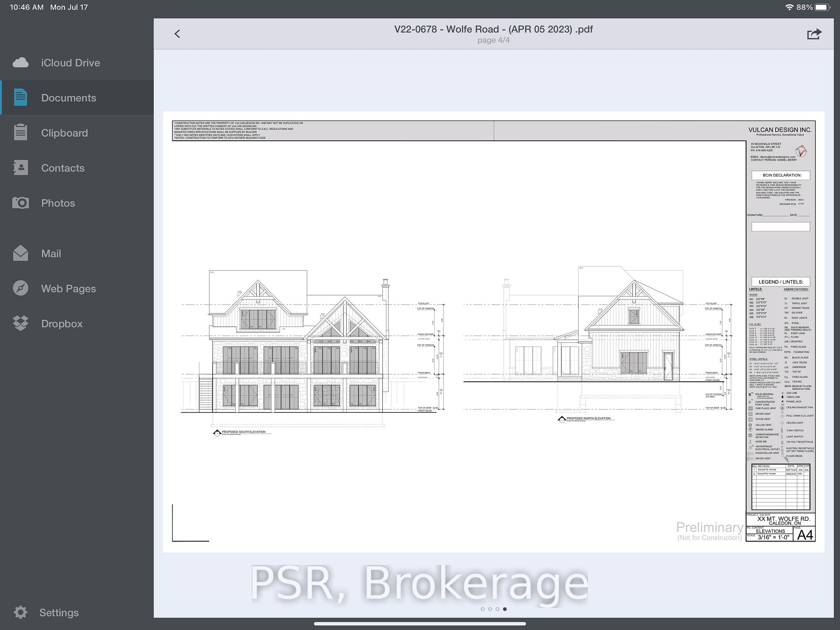Tap the battery indicator in status bar
This screenshot has height=630, width=840.
tap(822, 7)
